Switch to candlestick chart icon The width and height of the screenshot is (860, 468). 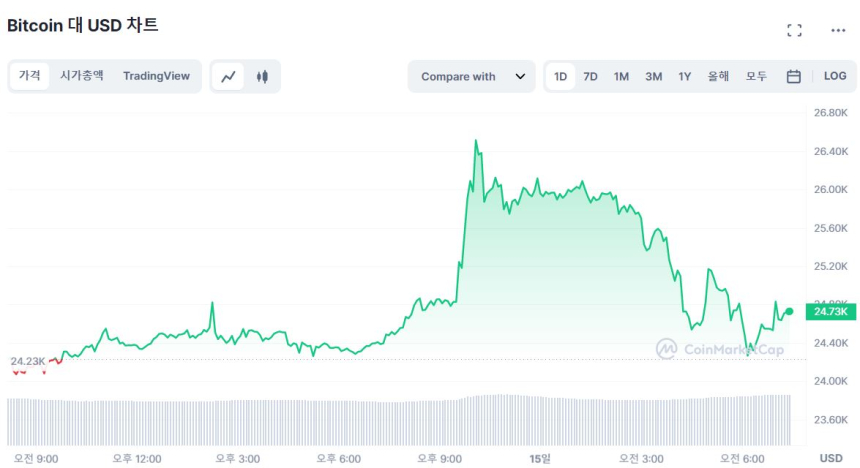point(262,76)
